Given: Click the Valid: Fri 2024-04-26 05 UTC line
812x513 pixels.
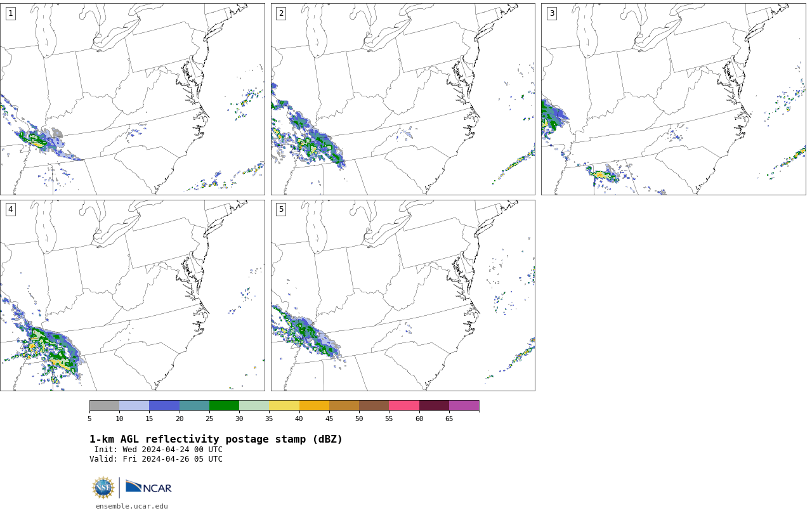Looking at the screenshot, I should pos(156,459).
